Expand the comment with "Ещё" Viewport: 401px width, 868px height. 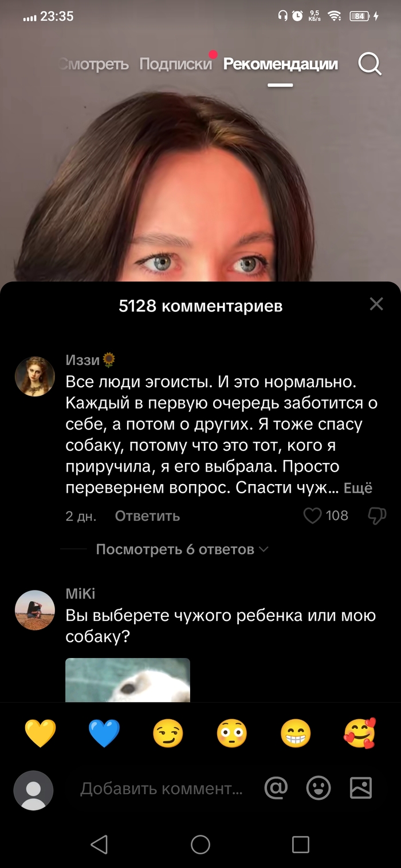point(358,488)
